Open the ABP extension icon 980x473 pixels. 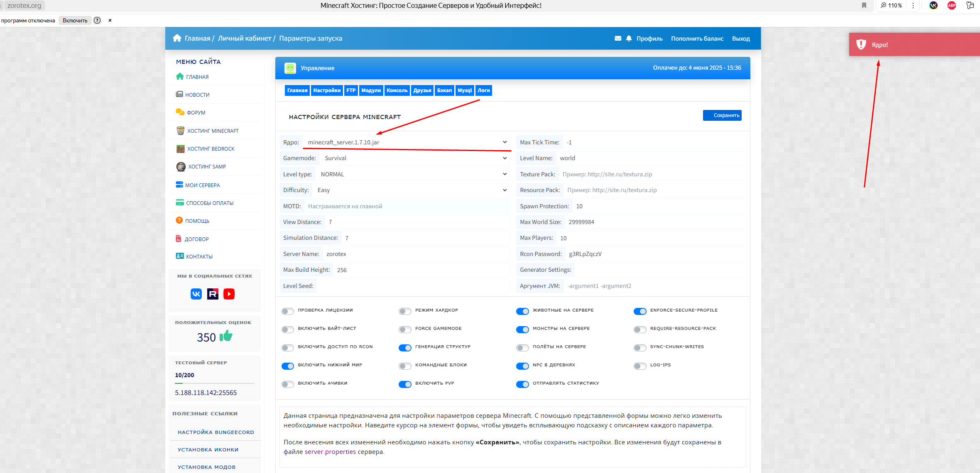click(x=952, y=5)
